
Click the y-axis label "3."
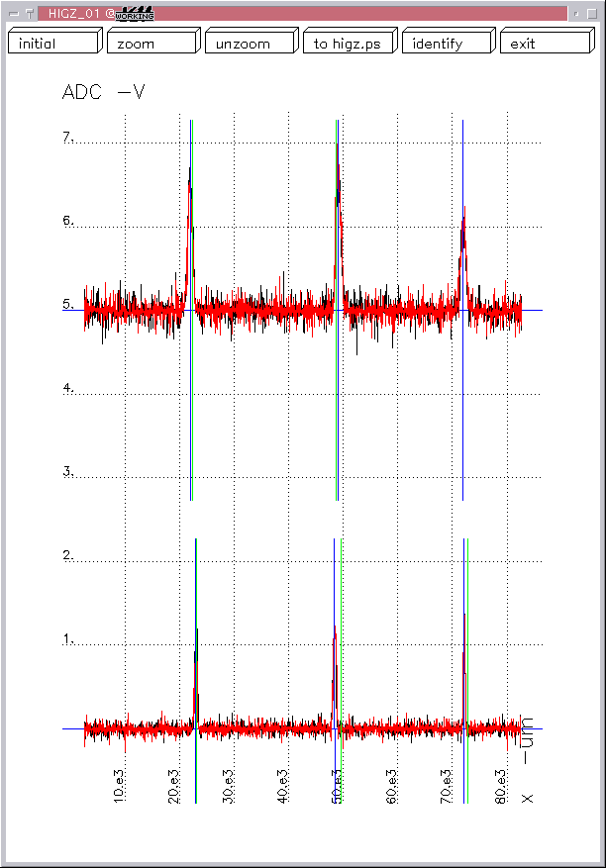[x=68, y=471]
